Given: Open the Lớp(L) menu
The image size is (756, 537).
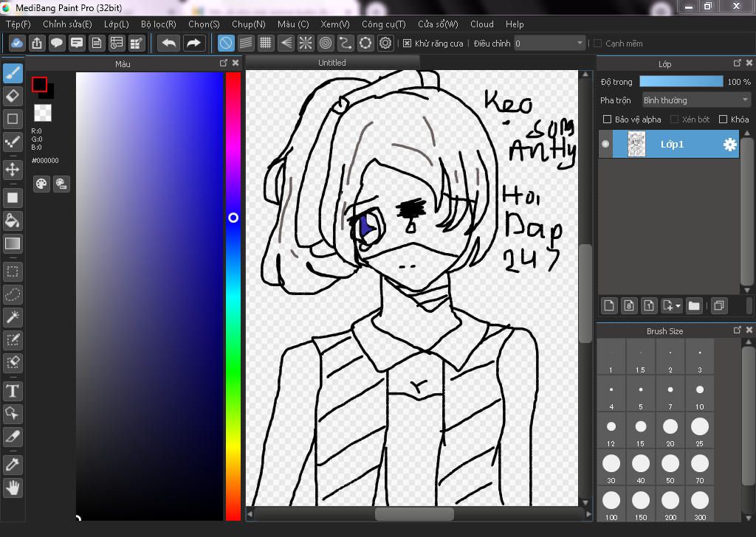Looking at the screenshot, I should [116, 24].
